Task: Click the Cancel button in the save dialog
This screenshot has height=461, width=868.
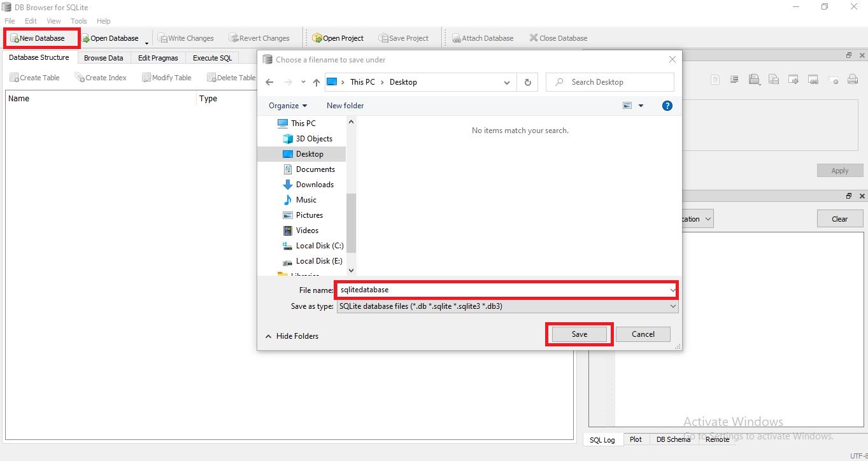Action: [x=643, y=334]
